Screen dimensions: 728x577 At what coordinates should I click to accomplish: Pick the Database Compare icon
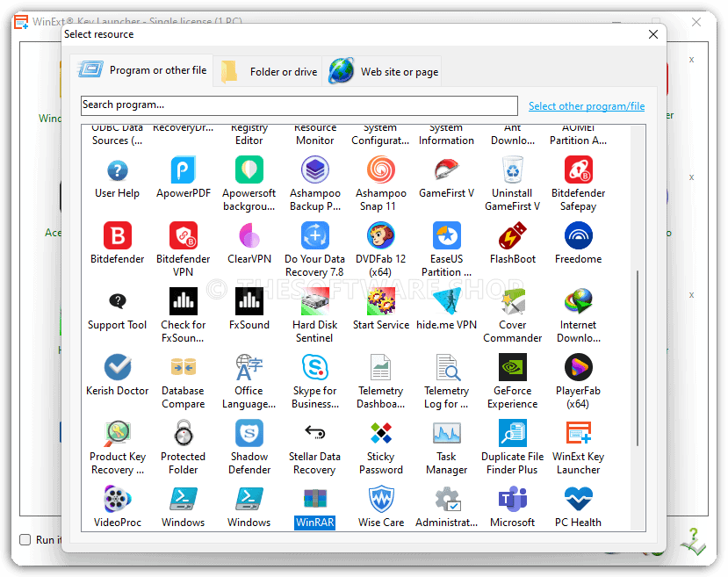click(184, 367)
